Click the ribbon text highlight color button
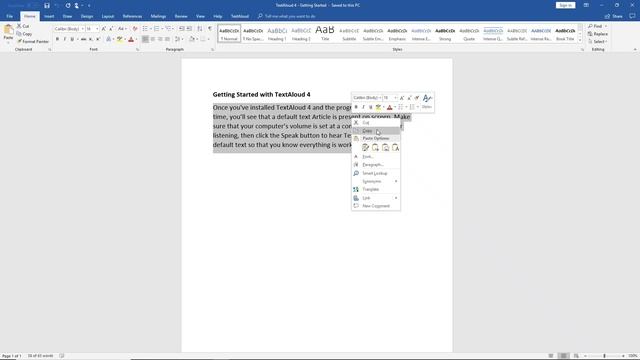The height and width of the screenshot is (360, 640). click(120, 39)
